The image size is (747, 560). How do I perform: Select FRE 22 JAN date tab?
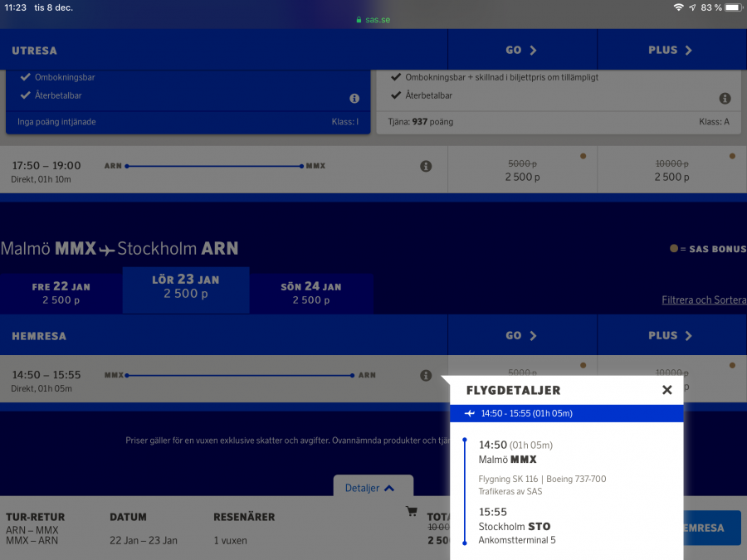point(61,293)
